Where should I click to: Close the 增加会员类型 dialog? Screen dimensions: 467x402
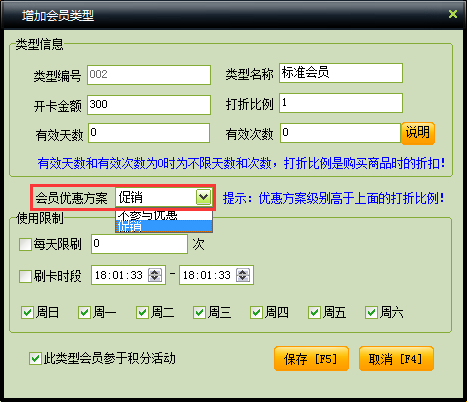pos(453,14)
